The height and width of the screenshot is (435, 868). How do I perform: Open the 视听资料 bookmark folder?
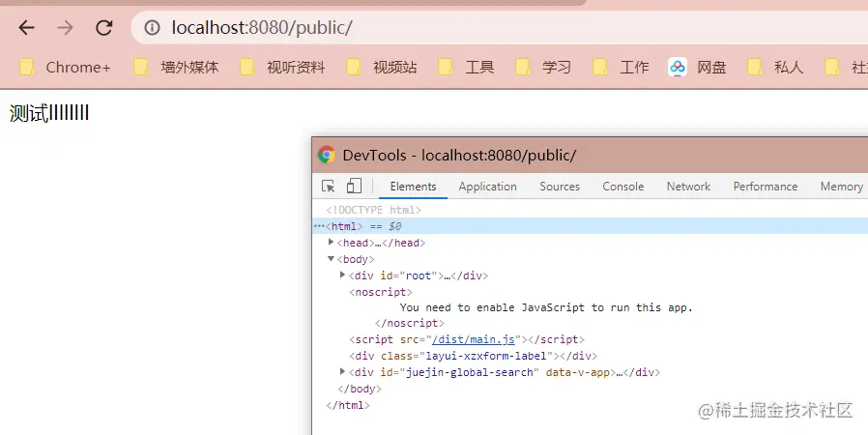point(282,68)
